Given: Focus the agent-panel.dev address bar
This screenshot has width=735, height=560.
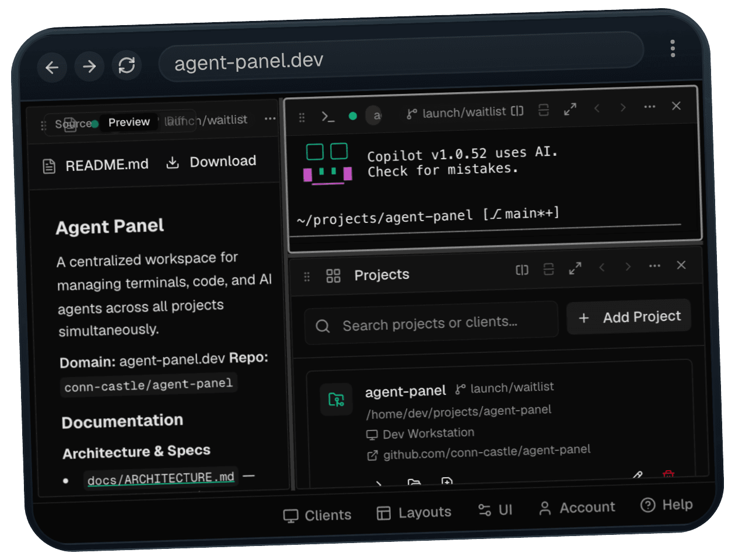Looking at the screenshot, I should click(401, 57).
